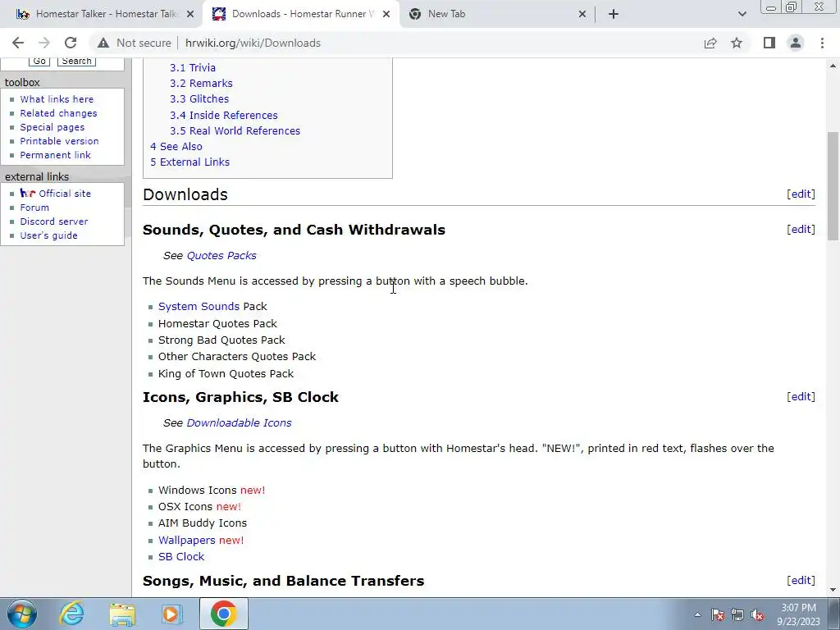Click the network tray icon

(x=737, y=614)
